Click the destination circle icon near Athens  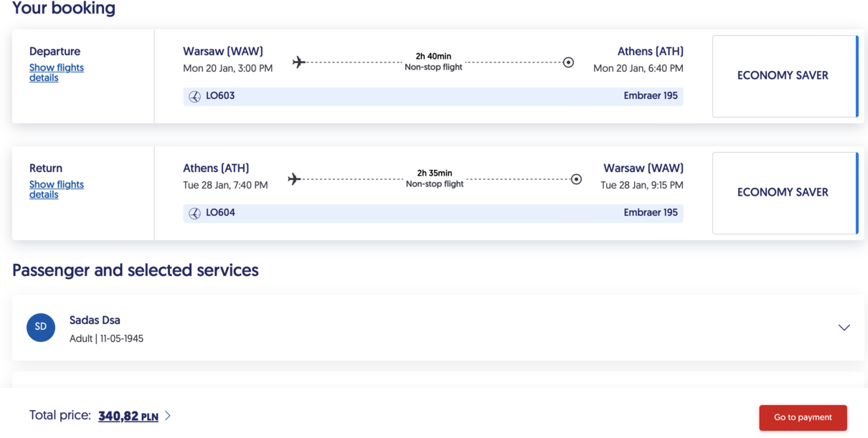(x=568, y=62)
